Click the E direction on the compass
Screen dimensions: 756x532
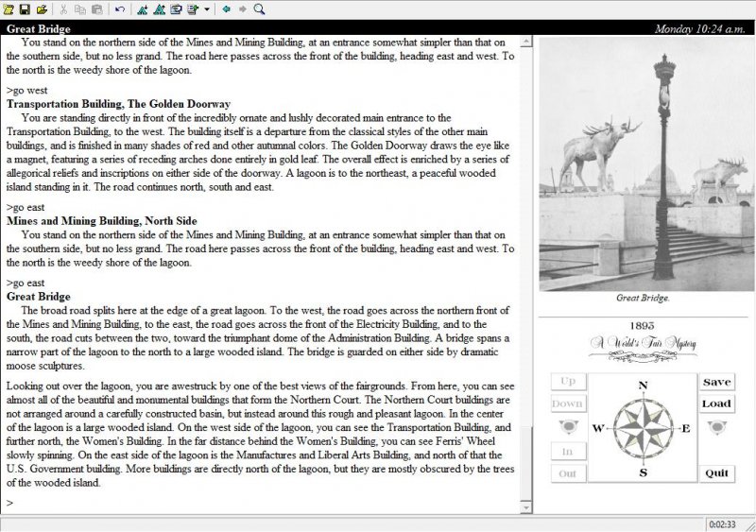tap(686, 428)
